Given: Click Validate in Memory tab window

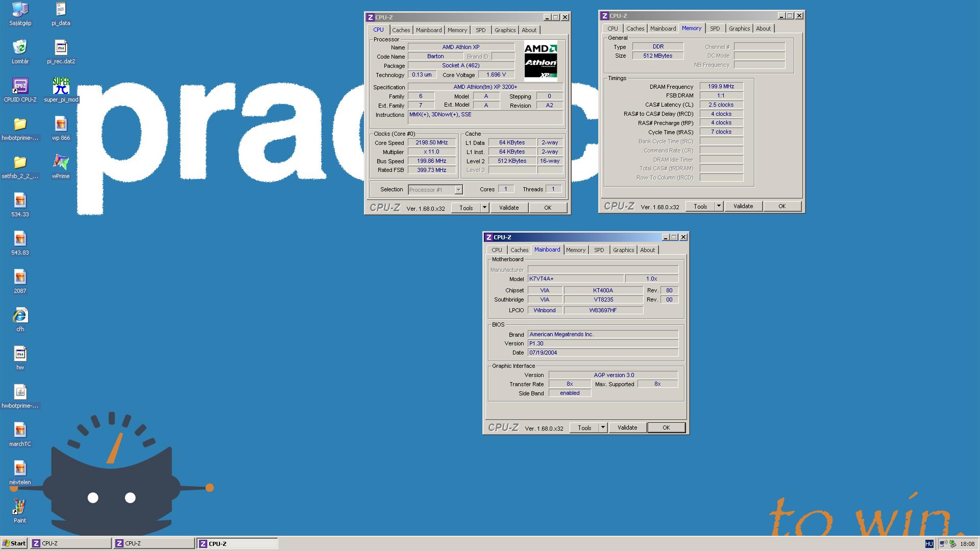Looking at the screenshot, I should pyautogui.click(x=743, y=206).
